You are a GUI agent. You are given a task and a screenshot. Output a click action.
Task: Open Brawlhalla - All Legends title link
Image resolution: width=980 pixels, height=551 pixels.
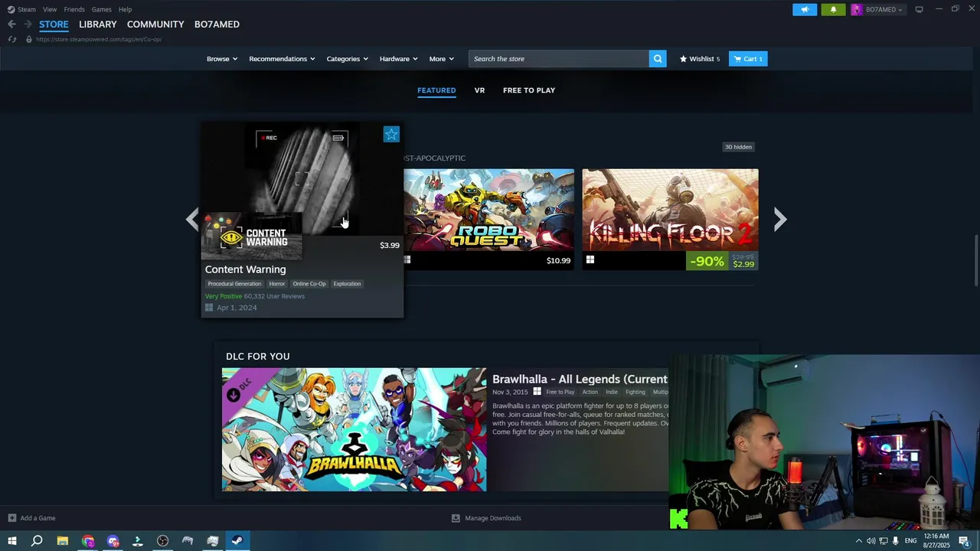pos(580,379)
